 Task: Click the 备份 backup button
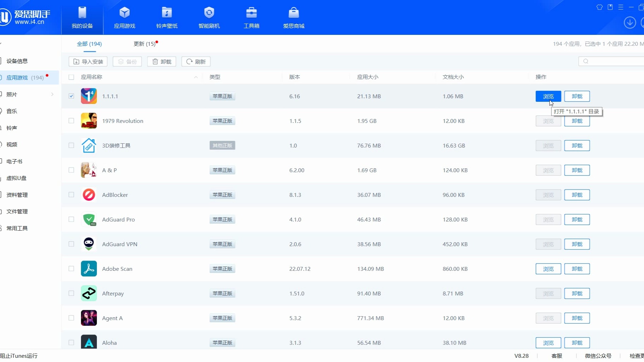point(127,62)
